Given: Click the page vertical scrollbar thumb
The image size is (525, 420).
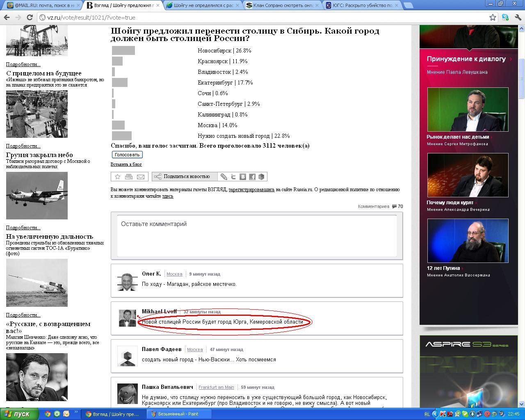Looking at the screenshot, I should [522, 78].
